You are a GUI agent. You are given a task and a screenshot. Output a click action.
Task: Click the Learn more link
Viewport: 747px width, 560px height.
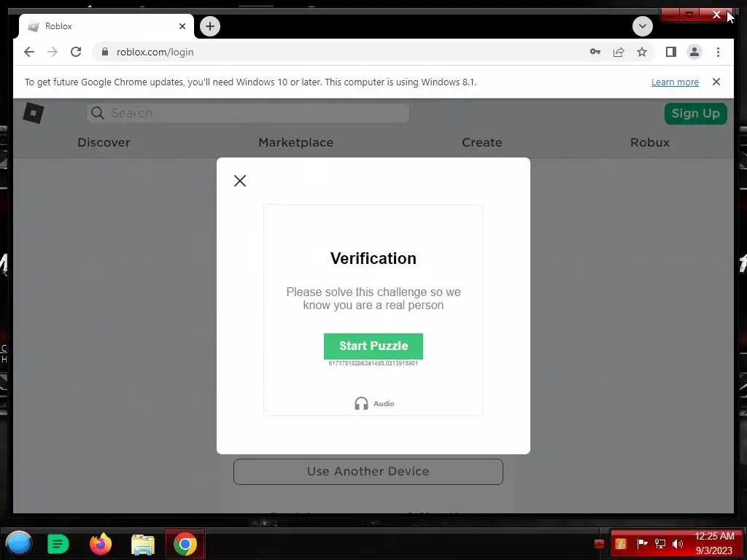675,82
